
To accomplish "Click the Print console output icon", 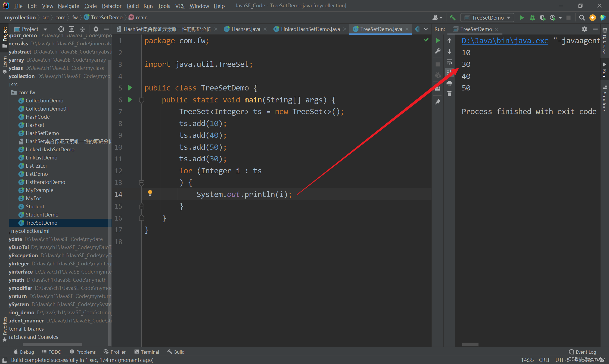I will 449,83.
